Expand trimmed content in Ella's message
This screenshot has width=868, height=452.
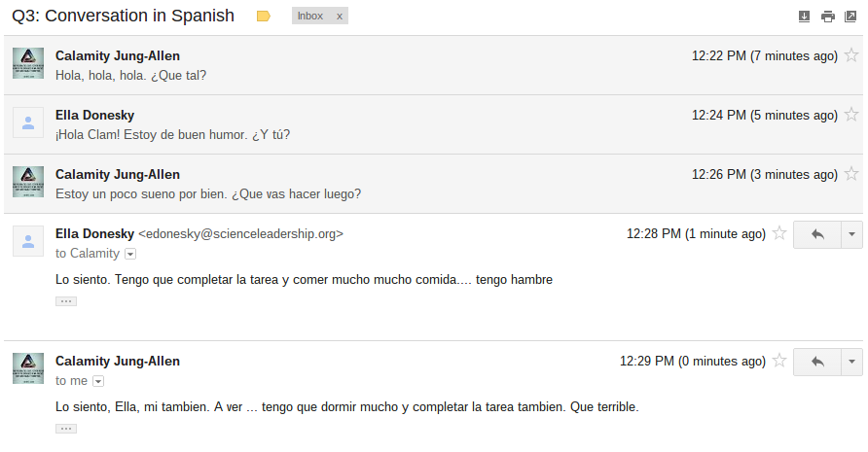[x=66, y=301]
